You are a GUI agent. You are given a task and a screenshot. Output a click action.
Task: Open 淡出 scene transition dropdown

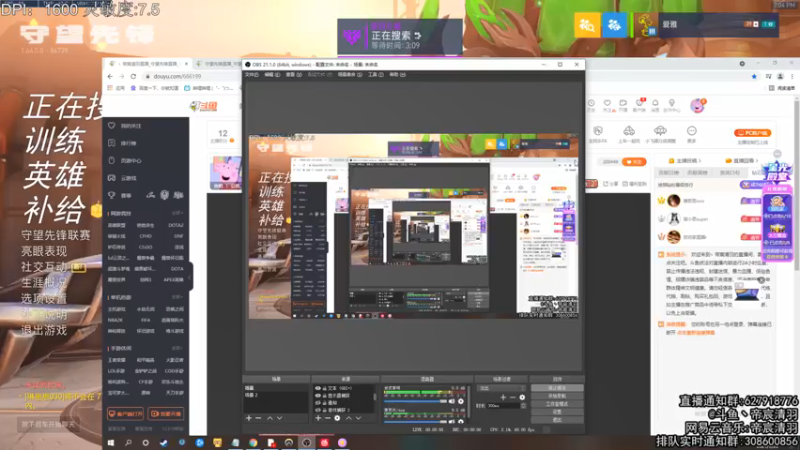click(501, 388)
